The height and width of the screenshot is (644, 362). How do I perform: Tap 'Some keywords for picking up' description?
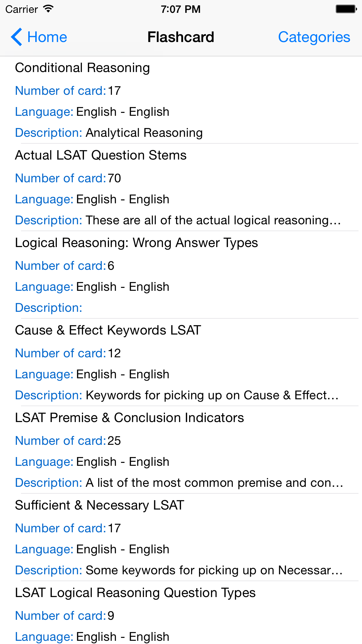point(214,570)
